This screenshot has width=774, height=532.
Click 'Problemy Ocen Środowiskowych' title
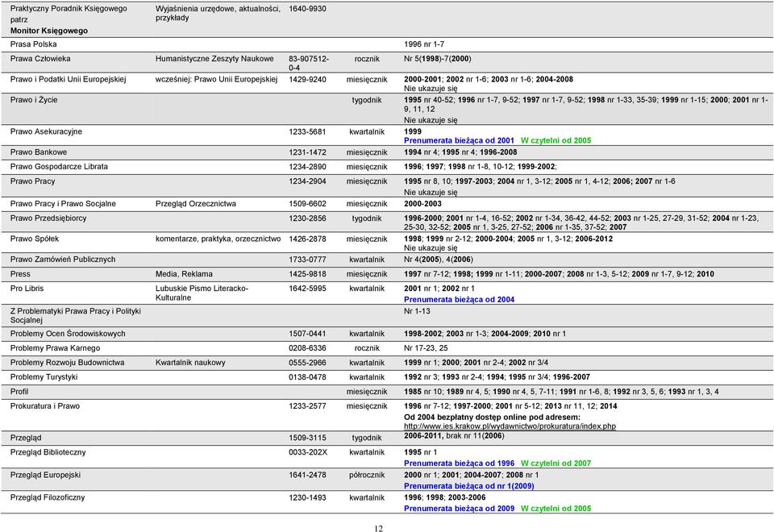click(x=68, y=334)
